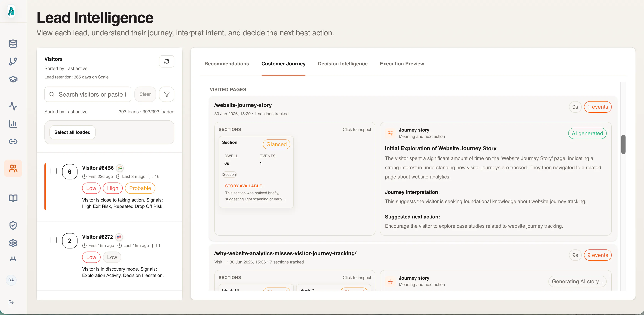Open the open-book icon in the sidebar
The image size is (644, 315).
(x=13, y=198)
